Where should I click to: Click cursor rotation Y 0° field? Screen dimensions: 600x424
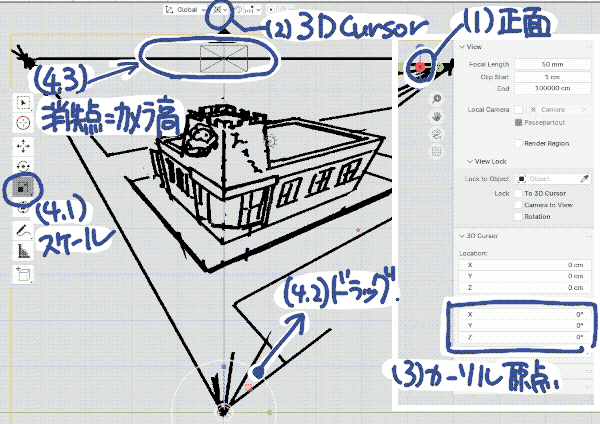tap(524, 326)
